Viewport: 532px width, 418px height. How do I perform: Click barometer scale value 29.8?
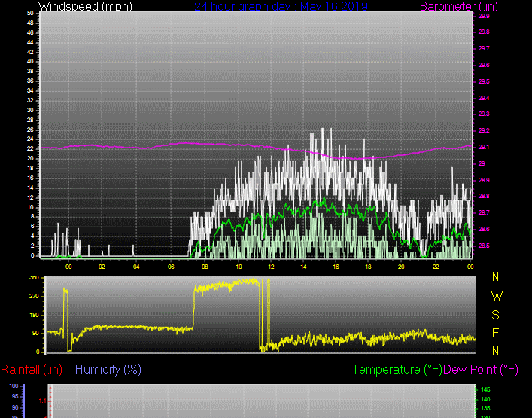[484, 32]
